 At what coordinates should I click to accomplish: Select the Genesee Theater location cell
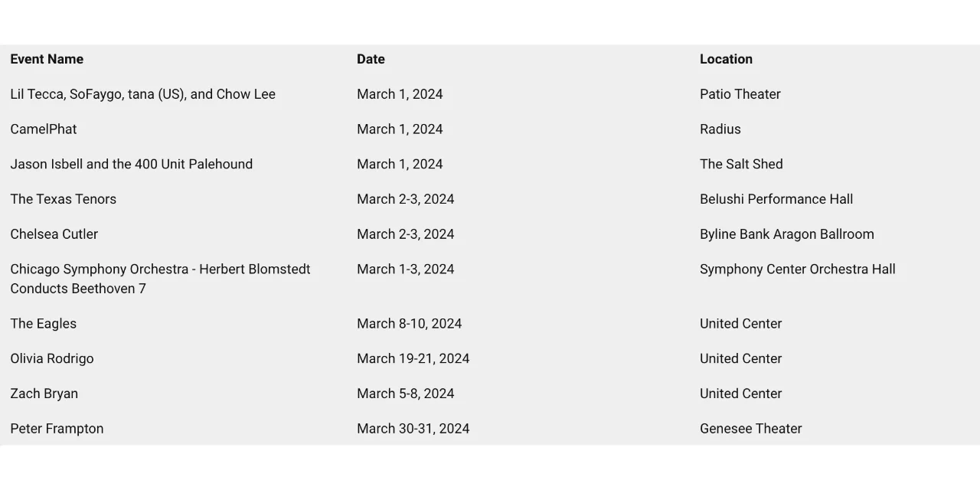tap(751, 429)
